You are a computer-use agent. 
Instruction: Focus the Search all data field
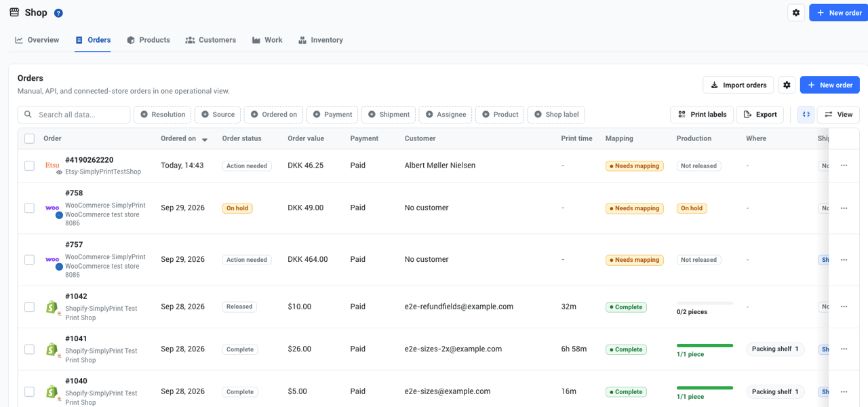74,115
